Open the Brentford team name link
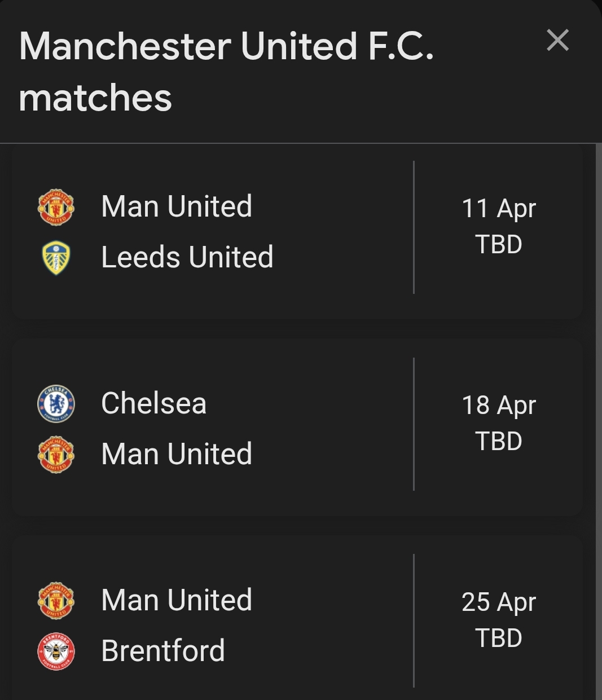This screenshot has width=602, height=700. pyautogui.click(x=162, y=650)
